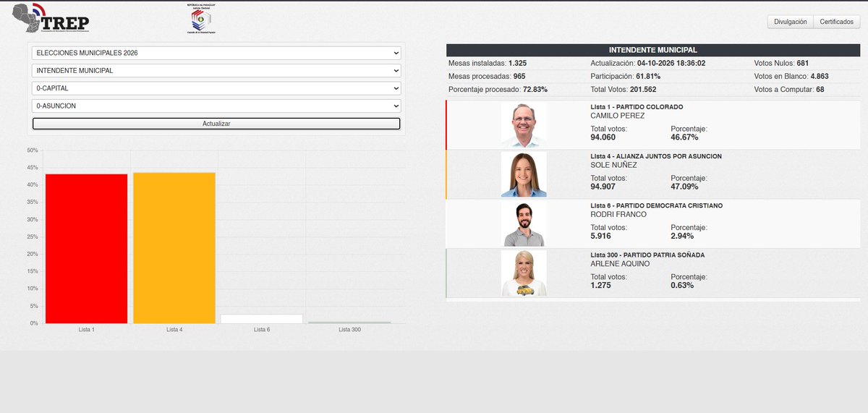Click the INTENDENTE MUNICIPAL header

coord(653,50)
